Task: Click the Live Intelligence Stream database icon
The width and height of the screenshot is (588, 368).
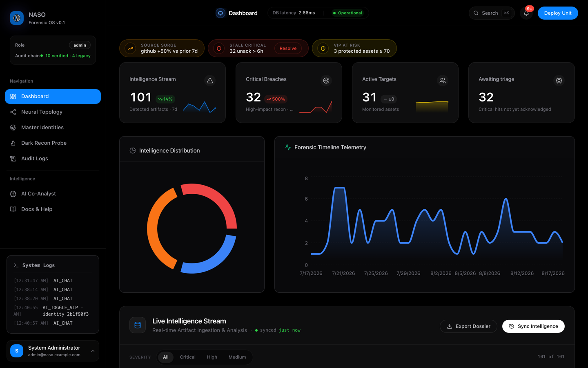Action: click(138, 325)
